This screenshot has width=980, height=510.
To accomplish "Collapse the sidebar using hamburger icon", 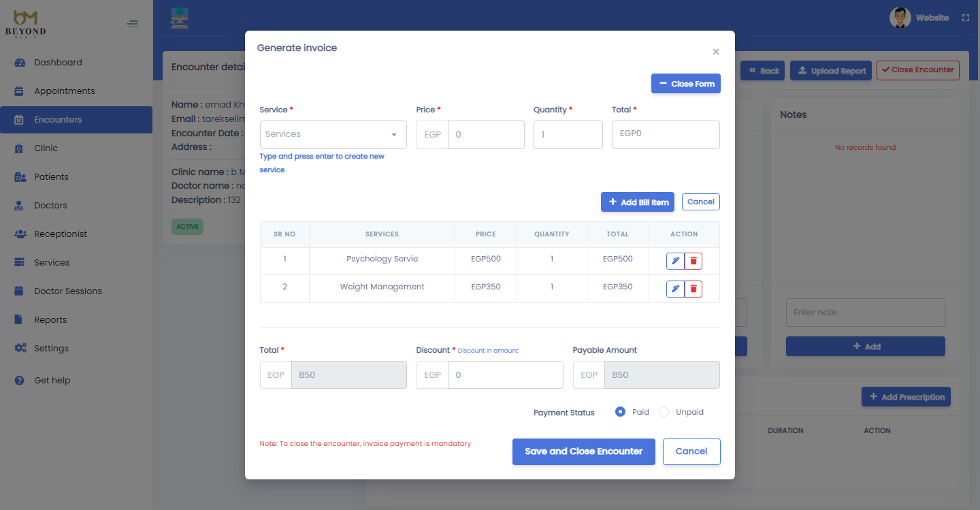I will pyautogui.click(x=132, y=24).
